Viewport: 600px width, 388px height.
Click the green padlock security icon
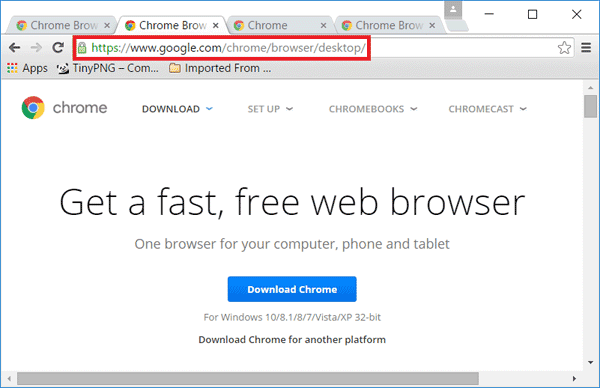coord(82,48)
